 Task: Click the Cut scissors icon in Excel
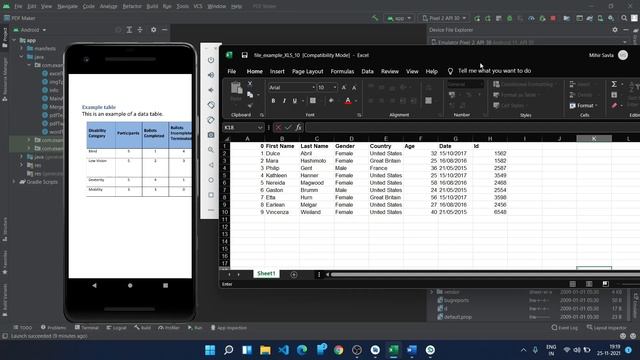250,84
